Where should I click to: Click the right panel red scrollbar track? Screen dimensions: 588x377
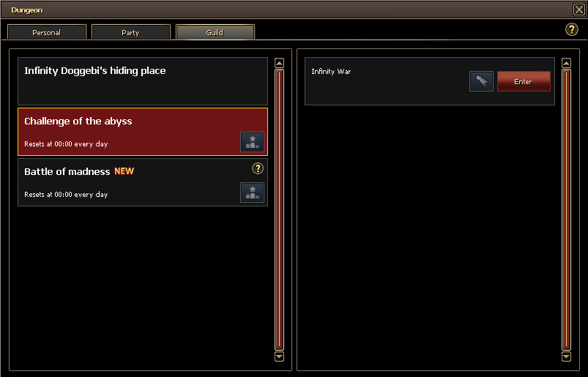tap(566, 209)
